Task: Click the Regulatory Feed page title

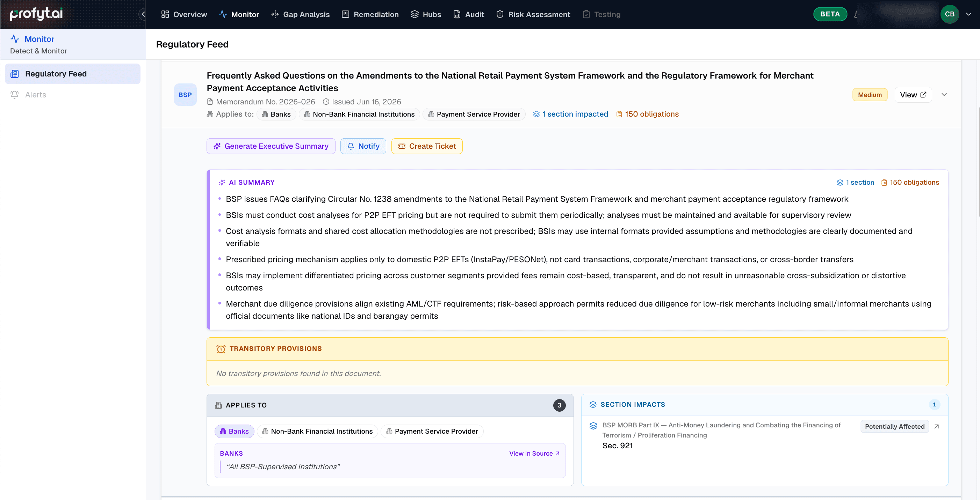Action: click(192, 44)
